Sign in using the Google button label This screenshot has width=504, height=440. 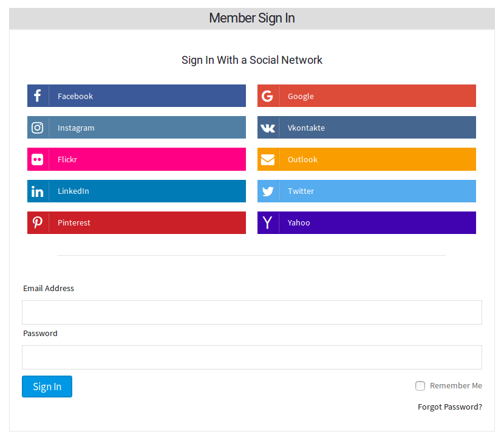click(x=301, y=96)
